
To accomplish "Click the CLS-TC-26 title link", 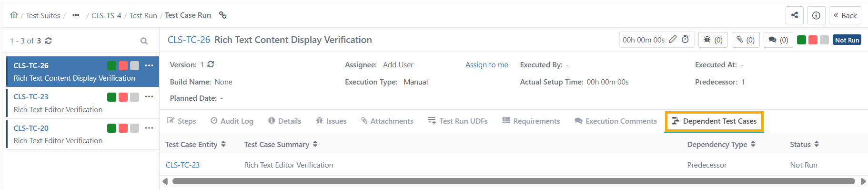I will point(189,40).
